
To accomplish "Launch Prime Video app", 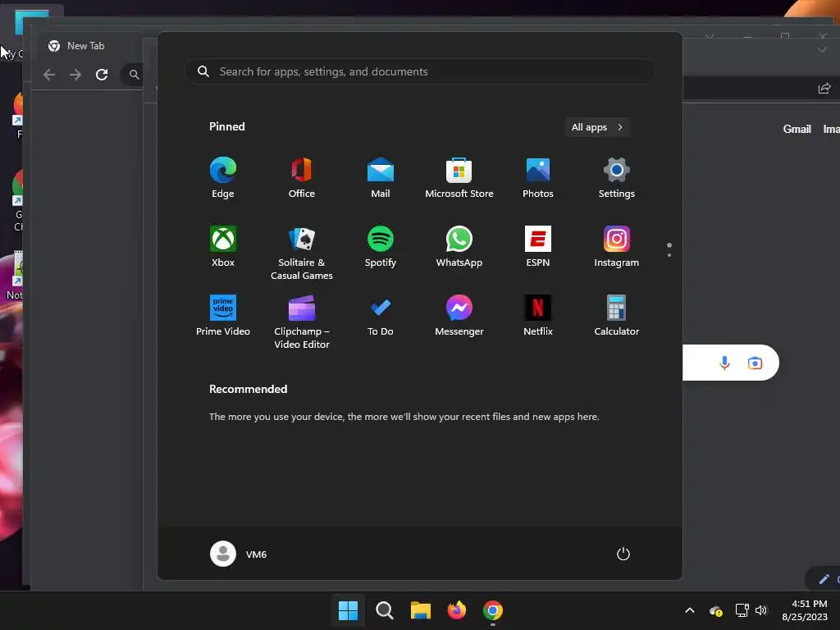I will pos(223,316).
